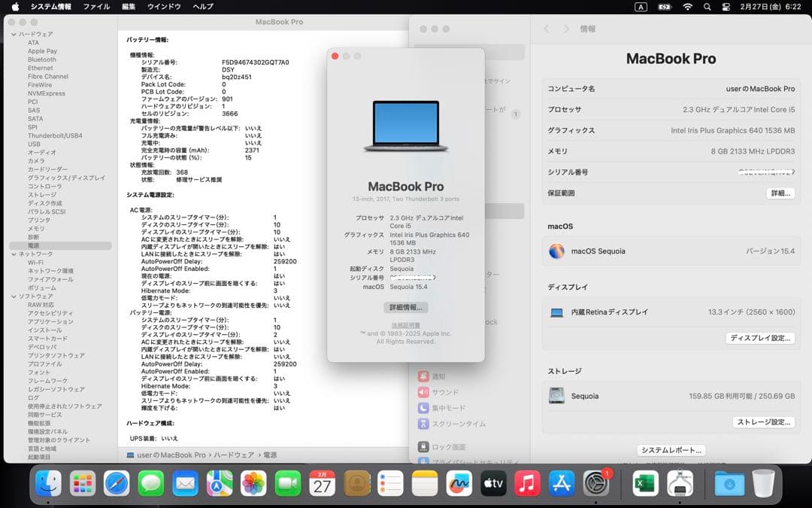The width and height of the screenshot is (812, 508).
Task: Open サウンド in System Settings sidebar
Action: 438,392
